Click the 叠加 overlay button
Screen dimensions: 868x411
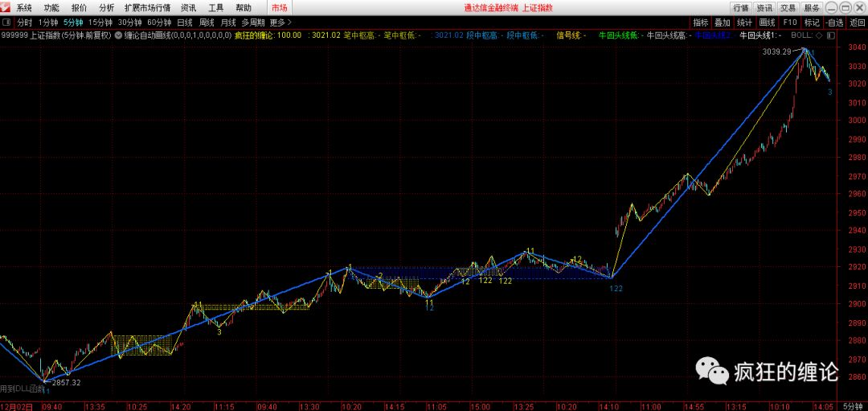coord(723,23)
